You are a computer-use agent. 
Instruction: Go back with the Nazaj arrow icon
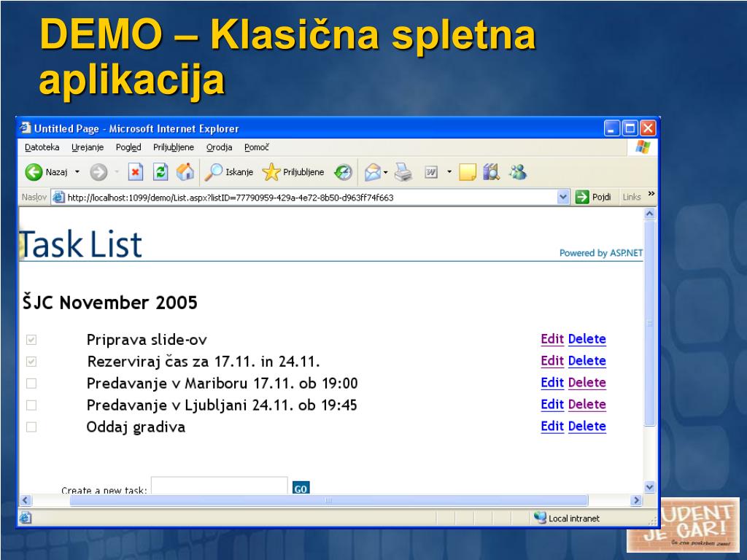point(34,172)
